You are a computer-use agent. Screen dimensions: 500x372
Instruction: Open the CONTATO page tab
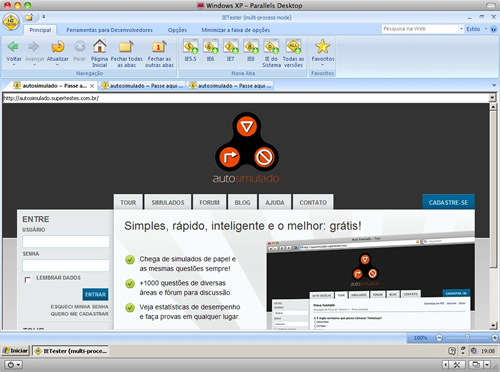point(313,202)
